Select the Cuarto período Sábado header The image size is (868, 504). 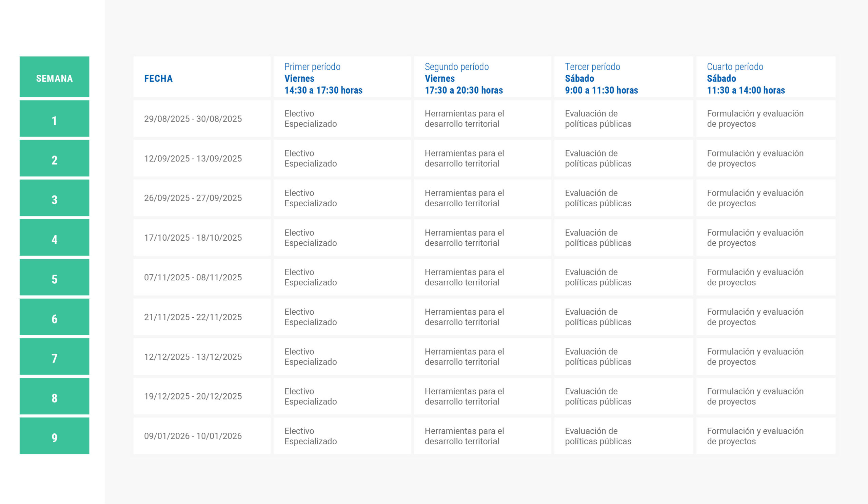[x=766, y=77]
